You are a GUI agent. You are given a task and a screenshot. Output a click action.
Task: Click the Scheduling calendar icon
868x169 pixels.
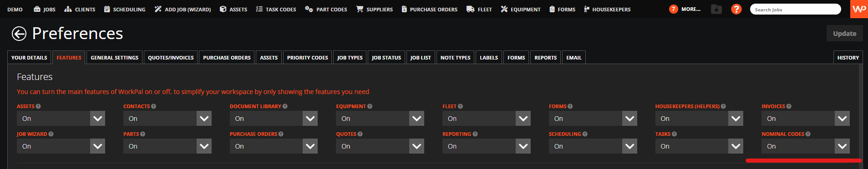(107, 9)
